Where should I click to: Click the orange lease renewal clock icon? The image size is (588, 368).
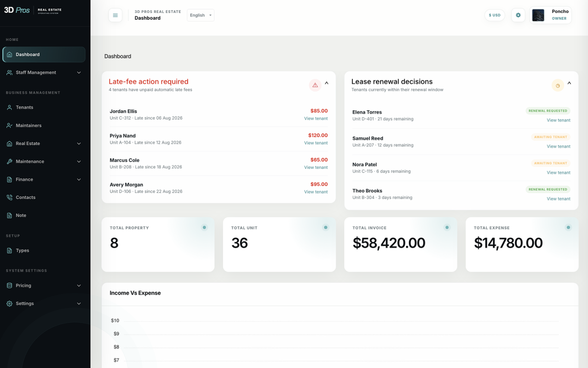coord(558,86)
